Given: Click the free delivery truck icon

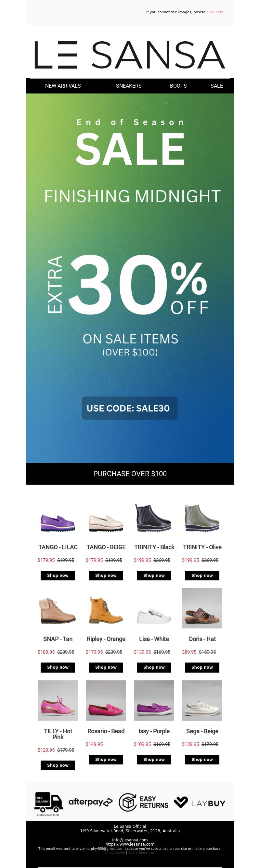Looking at the screenshot, I should [48, 802].
